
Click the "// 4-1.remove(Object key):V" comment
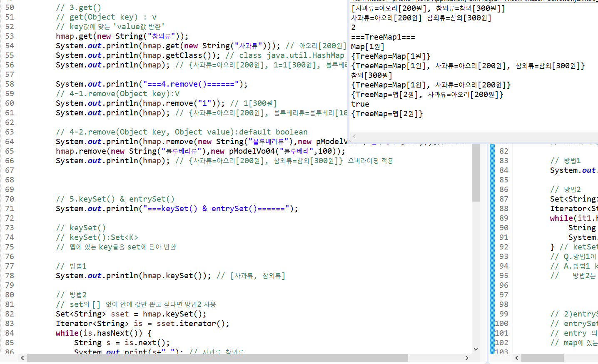pyautogui.click(x=118, y=94)
